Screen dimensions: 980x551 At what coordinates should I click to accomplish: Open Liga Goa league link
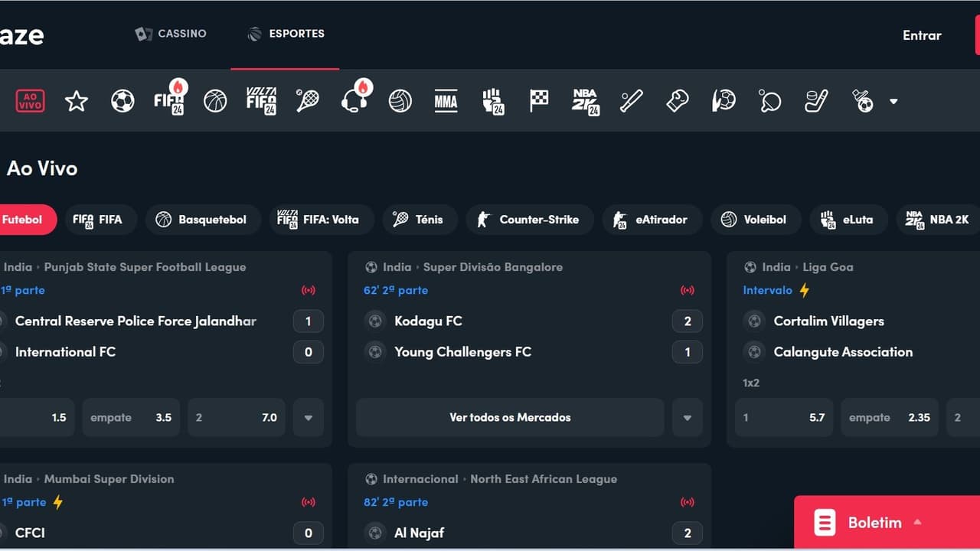828,267
